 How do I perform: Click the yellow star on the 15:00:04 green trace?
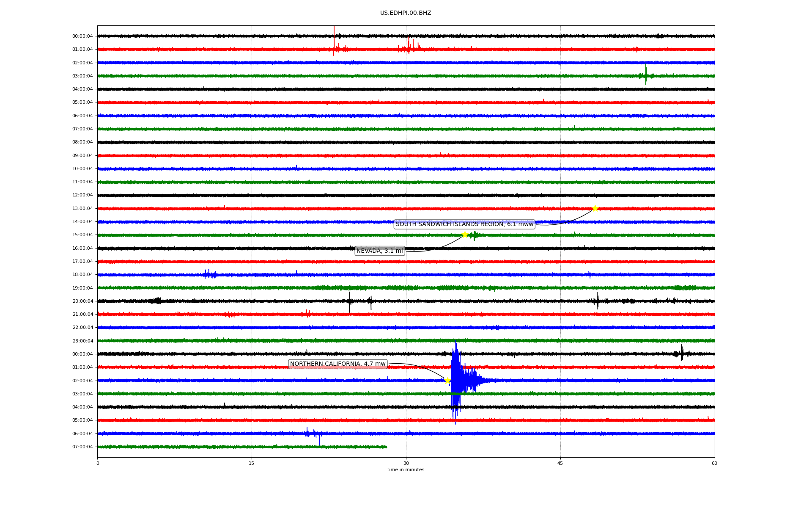pos(465,235)
